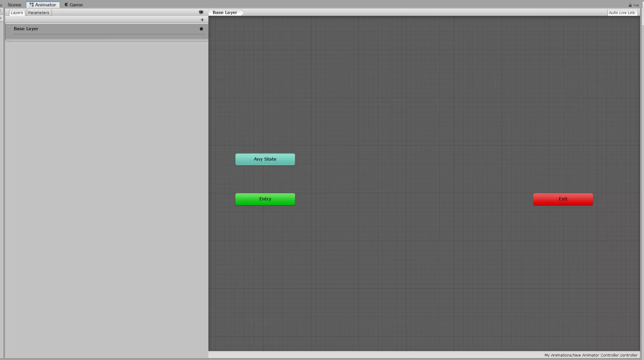This screenshot has width=644, height=360.
Task: Click the Auto Live Link icon
Action: [622, 12]
